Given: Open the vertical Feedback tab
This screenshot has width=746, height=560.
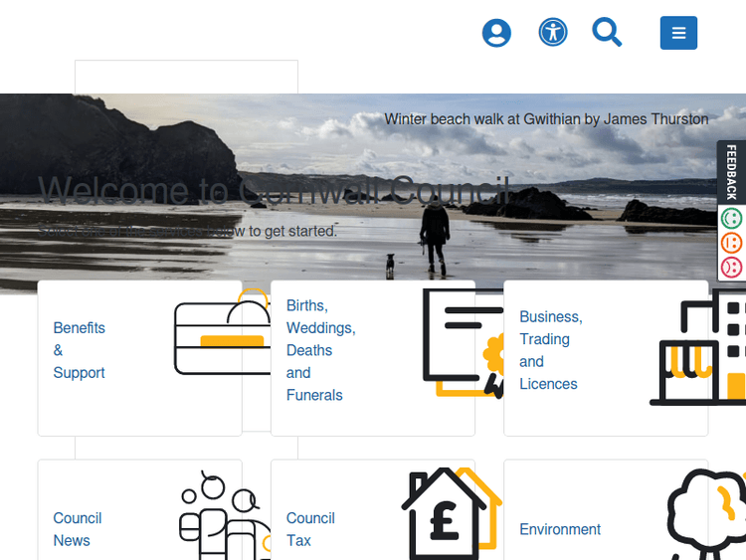Looking at the screenshot, I should coord(731,173).
